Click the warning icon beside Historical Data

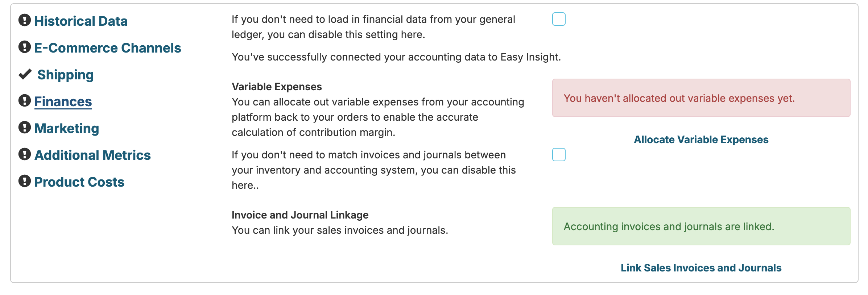25,20
